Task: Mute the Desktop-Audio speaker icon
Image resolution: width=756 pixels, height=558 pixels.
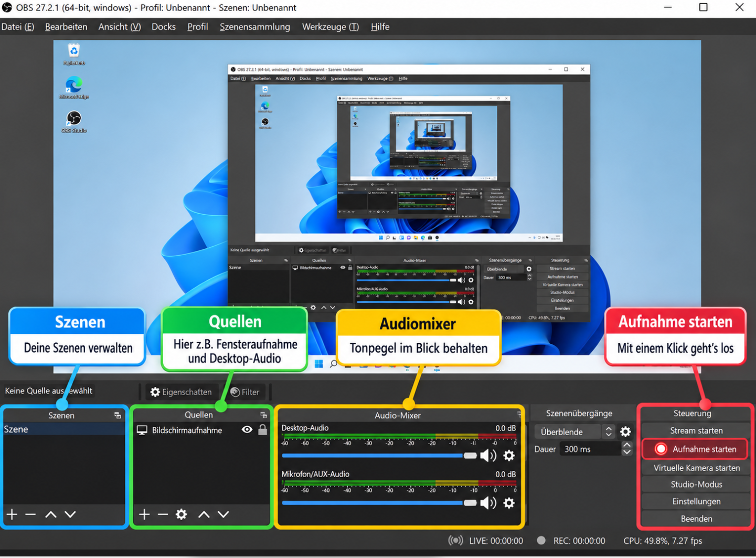Action: 488,456
